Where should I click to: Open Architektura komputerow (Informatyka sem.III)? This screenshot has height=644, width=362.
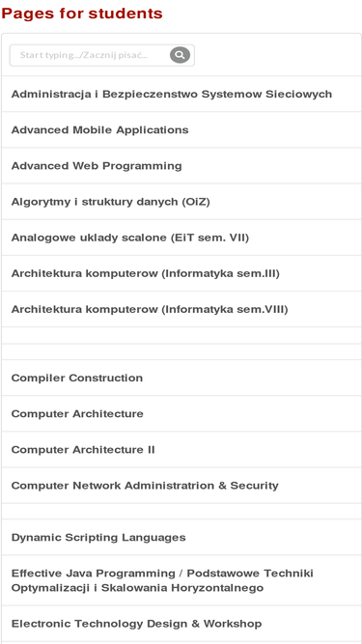(181, 273)
